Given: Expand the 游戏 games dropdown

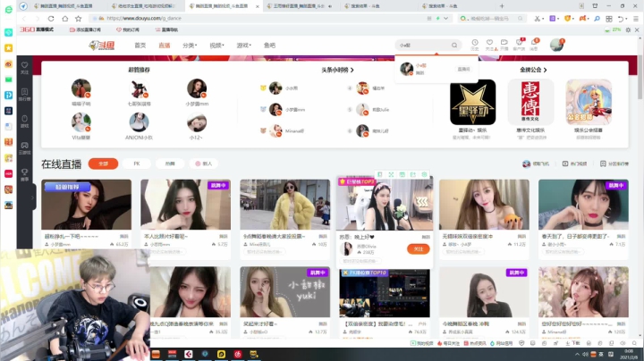Looking at the screenshot, I should click(243, 45).
